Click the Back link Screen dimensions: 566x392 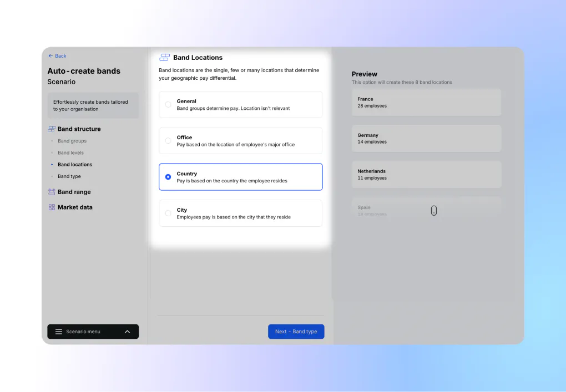60,56
